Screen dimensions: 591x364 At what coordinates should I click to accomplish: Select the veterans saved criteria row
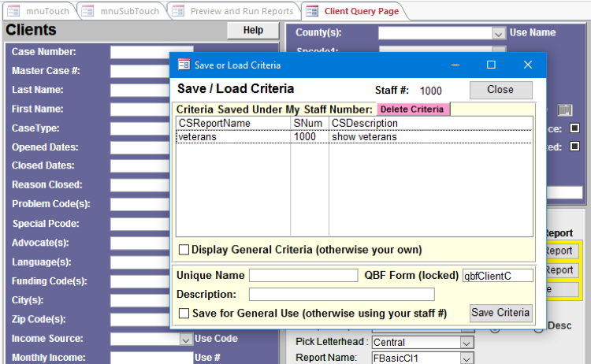[x=233, y=136]
